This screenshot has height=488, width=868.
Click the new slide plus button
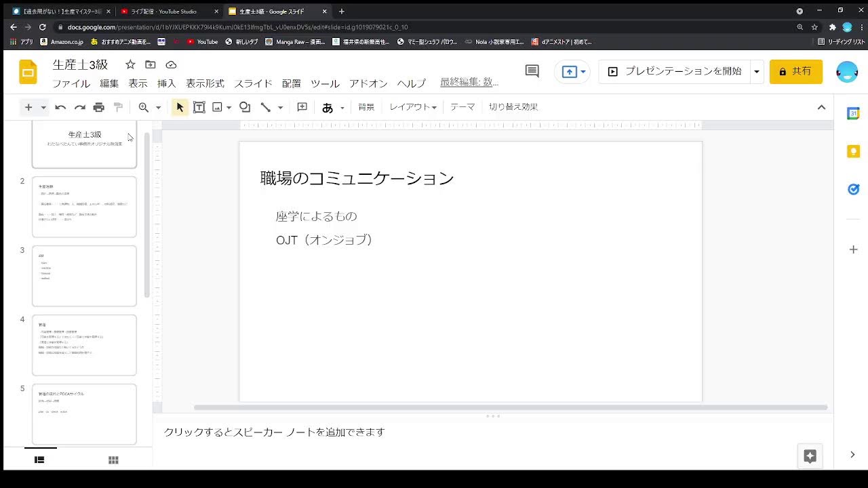coord(28,107)
